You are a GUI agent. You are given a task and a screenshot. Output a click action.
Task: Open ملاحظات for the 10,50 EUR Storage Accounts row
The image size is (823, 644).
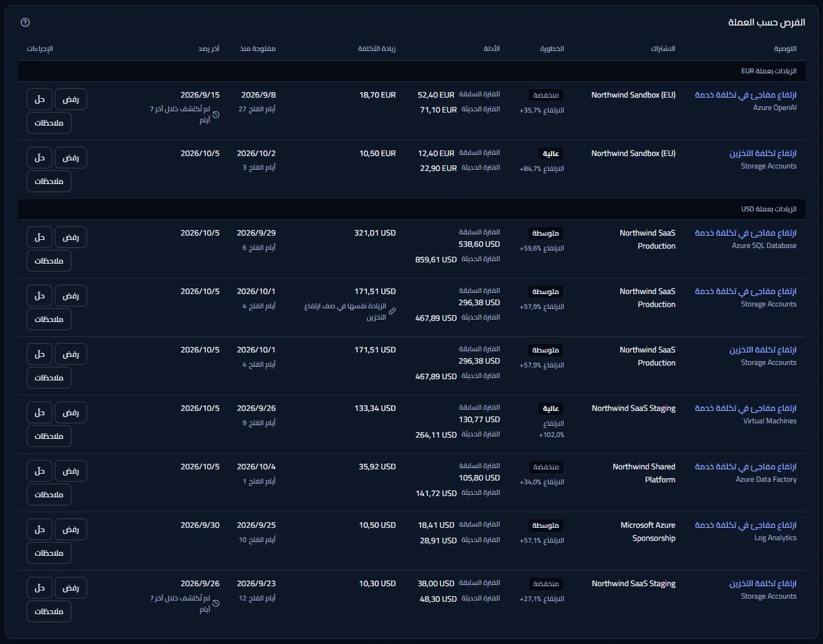[49, 182]
